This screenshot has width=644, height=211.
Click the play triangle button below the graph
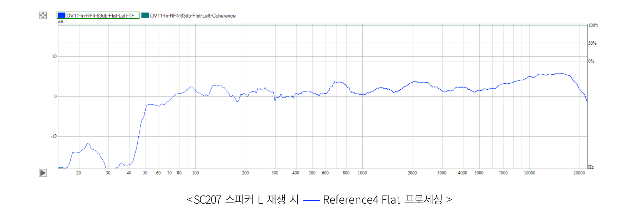pyautogui.click(x=43, y=173)
